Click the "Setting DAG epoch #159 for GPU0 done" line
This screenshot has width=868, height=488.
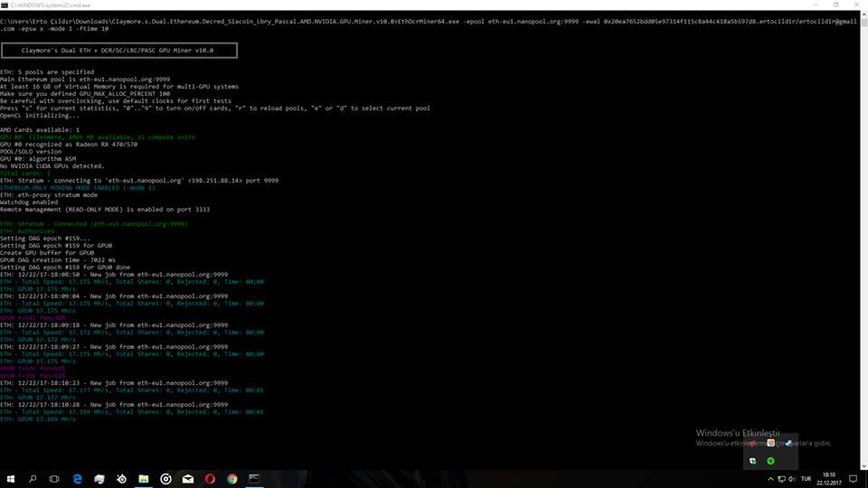pos(65,267)
